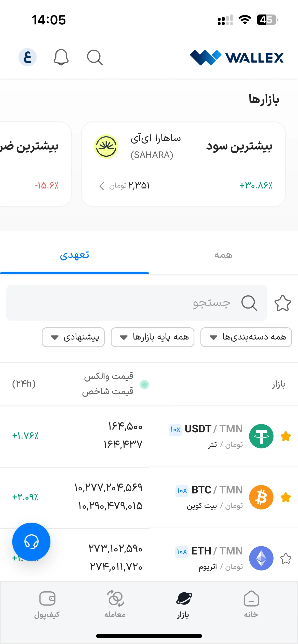Screen dimensions: 298x644
Task: Expand the همه پایه بازارها dropdown
Action: (153, 337)
